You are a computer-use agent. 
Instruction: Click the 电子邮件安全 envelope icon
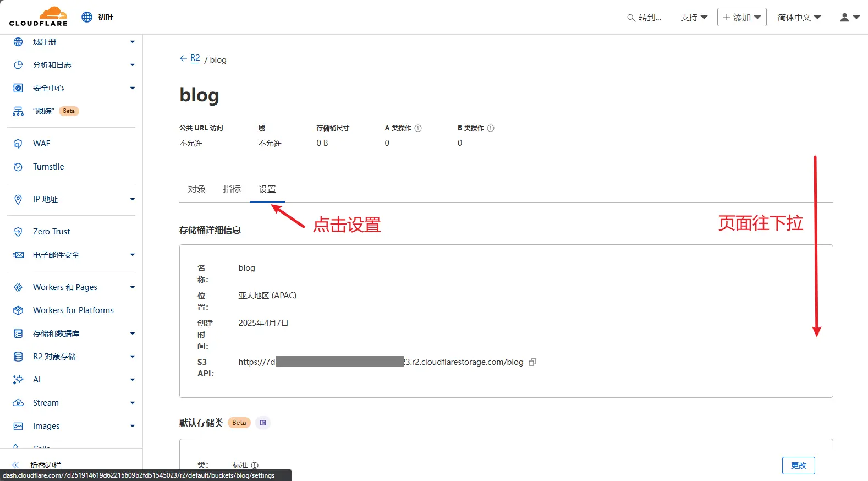pos(18,255)
